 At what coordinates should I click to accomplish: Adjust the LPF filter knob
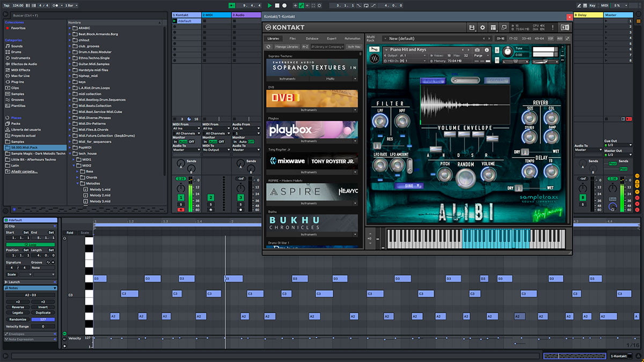(x=379, y=121)
